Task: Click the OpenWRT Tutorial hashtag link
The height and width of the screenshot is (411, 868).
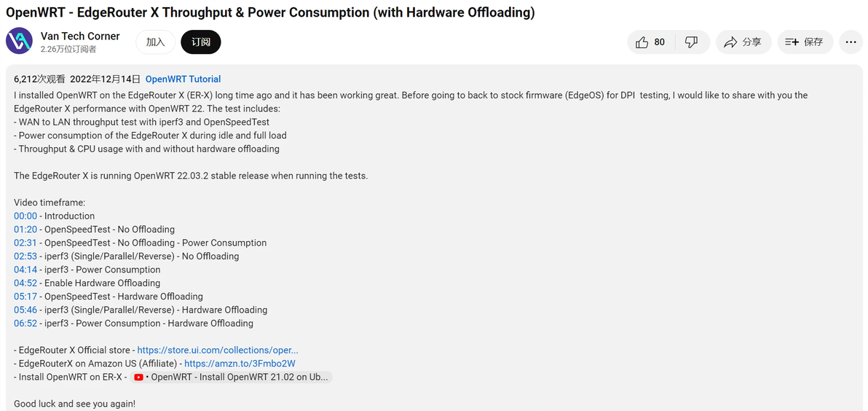Action: 183,79
